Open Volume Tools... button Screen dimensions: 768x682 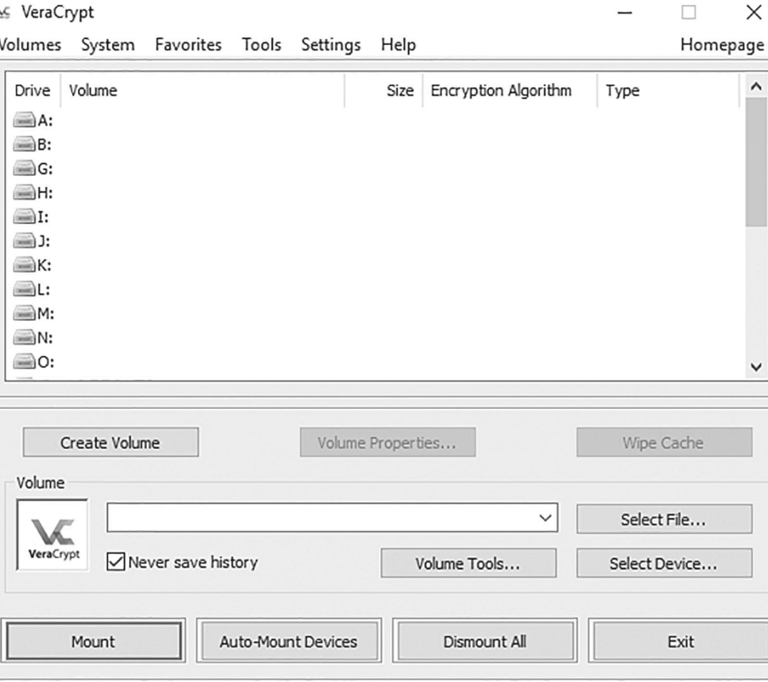coord(469,563)
